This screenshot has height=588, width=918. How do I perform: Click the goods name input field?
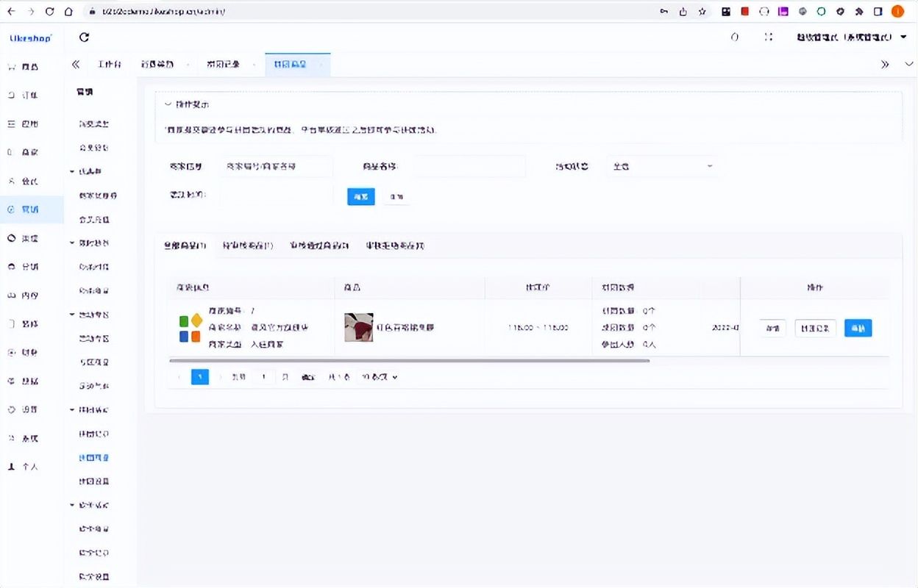[470, 166]
